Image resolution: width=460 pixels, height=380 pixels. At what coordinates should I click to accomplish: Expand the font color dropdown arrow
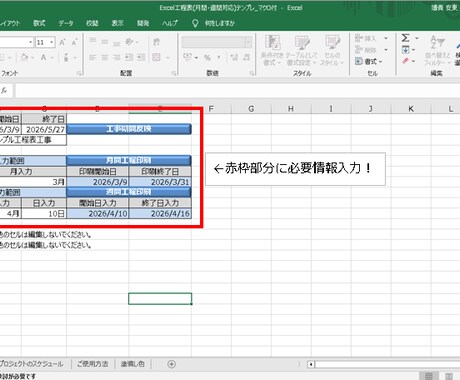[x=52, y=58]
